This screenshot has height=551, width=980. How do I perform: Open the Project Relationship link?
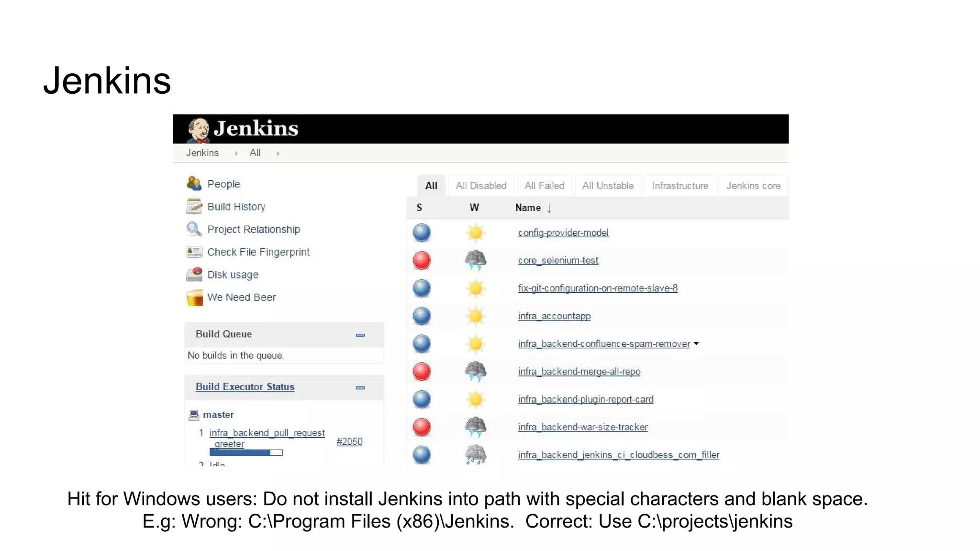254,229
